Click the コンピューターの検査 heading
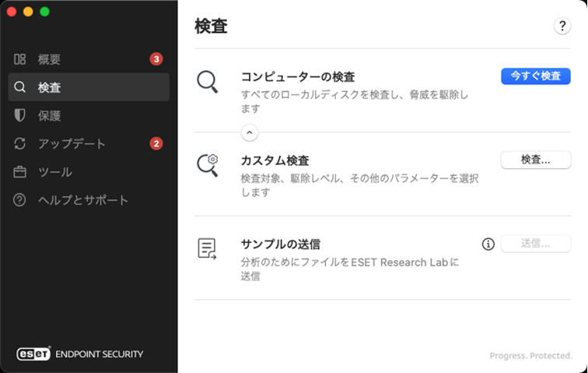 tap(298, 77)
